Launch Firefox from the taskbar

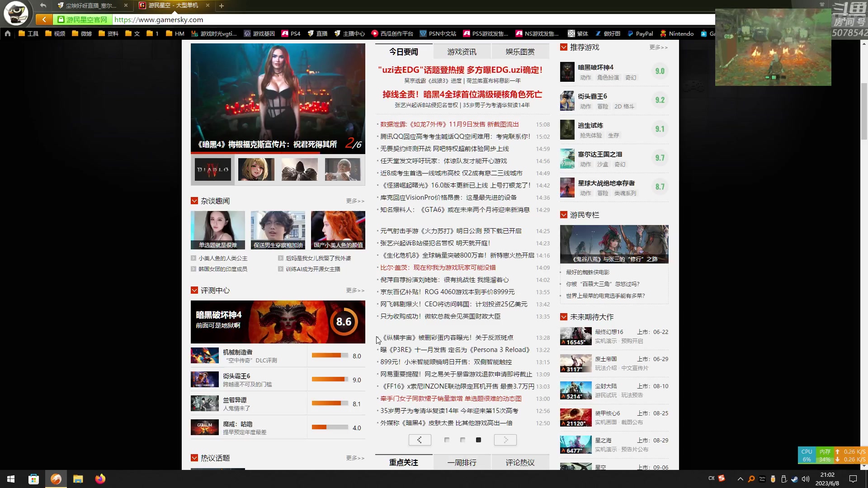click(100, 479)
